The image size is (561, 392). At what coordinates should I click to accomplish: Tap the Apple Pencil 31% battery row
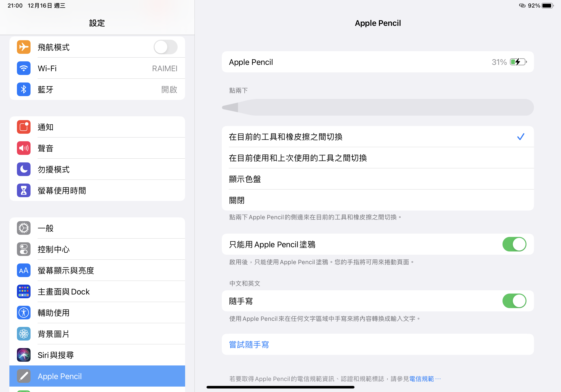pos(378,62)
